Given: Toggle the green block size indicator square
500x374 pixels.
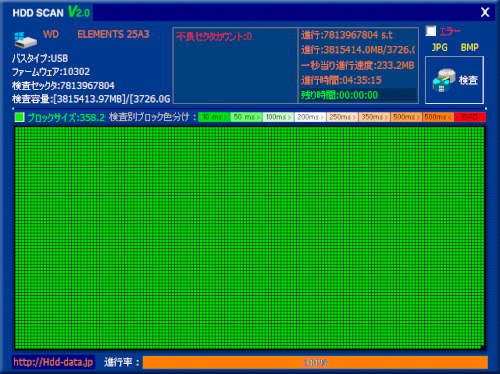Looking at the screenshot, I should click(x=20, y=117).
